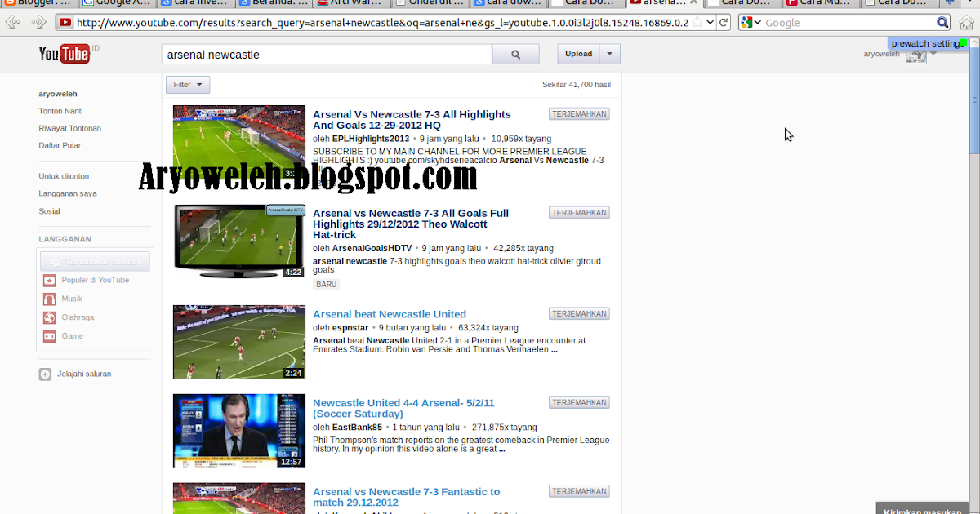The width and height of the screenshot is (980, 514).
Task: Click TERJEMAHKAN for Newcastle United 4-4 Arsenal
Action: [579, 402]
